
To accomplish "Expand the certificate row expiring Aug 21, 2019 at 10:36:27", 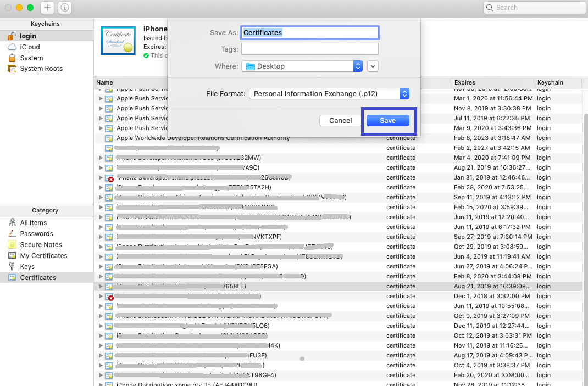I will point(101,167).
